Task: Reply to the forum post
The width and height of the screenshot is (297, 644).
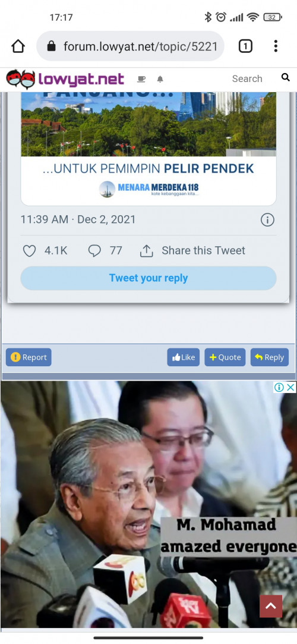Action: (x=270, y=357)
